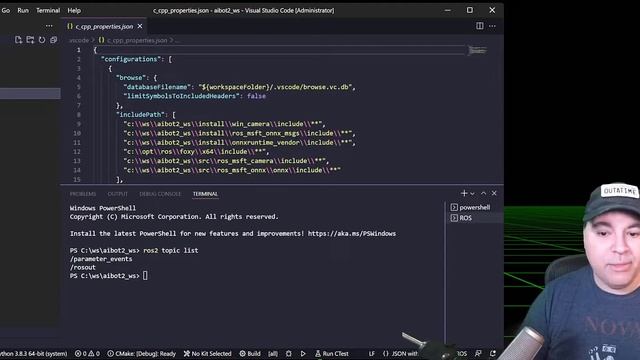Click the "browse" key on line 4
This screenshot has width=640, height=360.
pos(130,78)
